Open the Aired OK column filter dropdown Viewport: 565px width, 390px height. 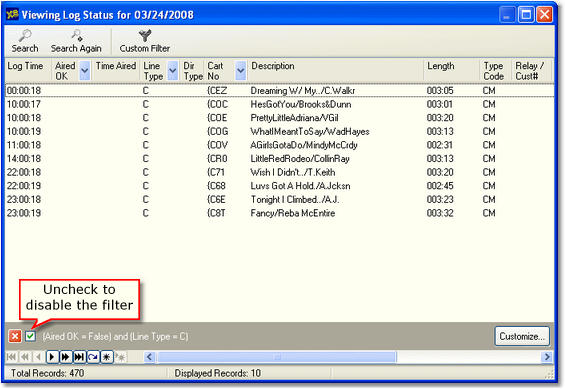pos(85,70)
